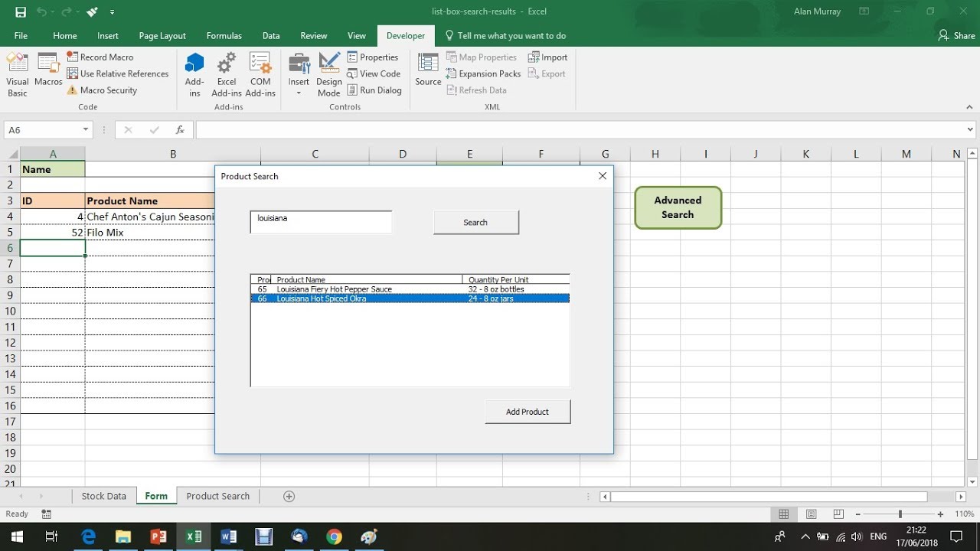The height and width of the screenshot is (551, 980).
Task: Switch to the Formulas ribbon tab
Action: coord(224,36)
